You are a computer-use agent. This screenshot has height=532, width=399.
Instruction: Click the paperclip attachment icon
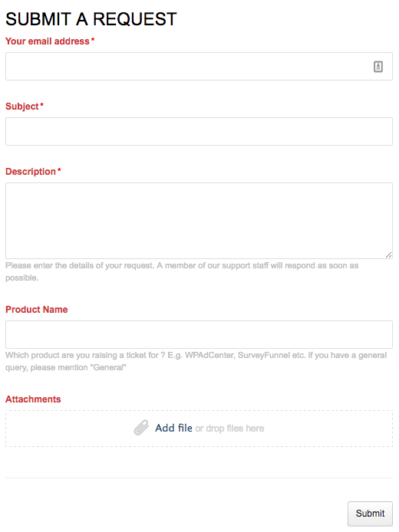pyautogui.click(x=141, y=428)
